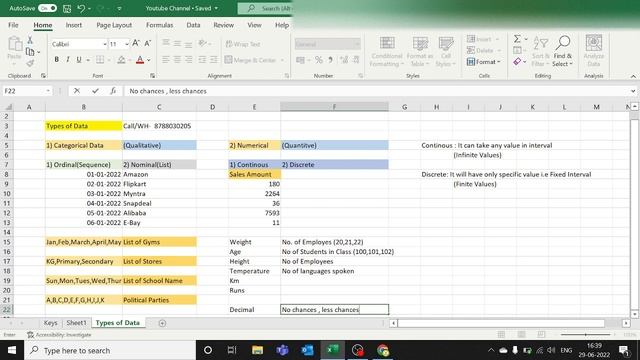Add a new sheet with plus button

(x=162, y=323)
